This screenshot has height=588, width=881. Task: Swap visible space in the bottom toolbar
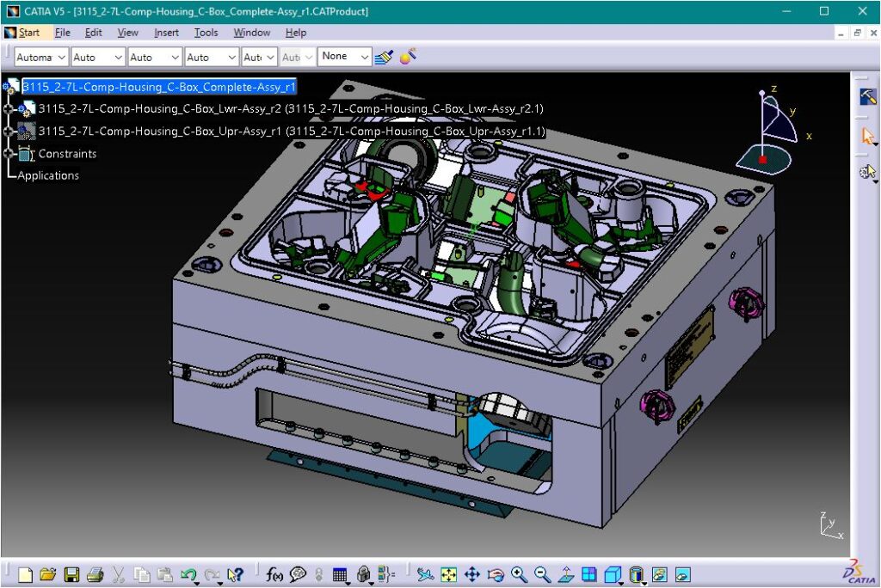[x=682, y=574]
